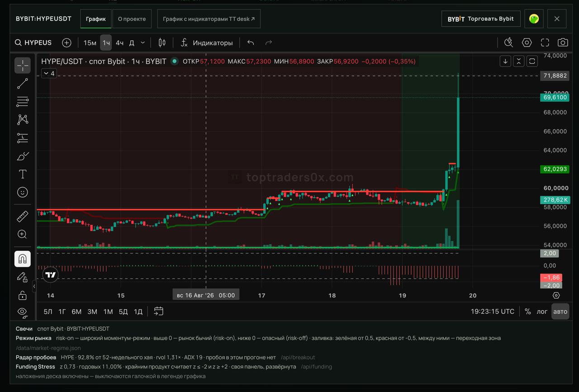Open the Индикаторы menu
The height and width of the screenshot is (392, 579).
[x=207, y=43]
